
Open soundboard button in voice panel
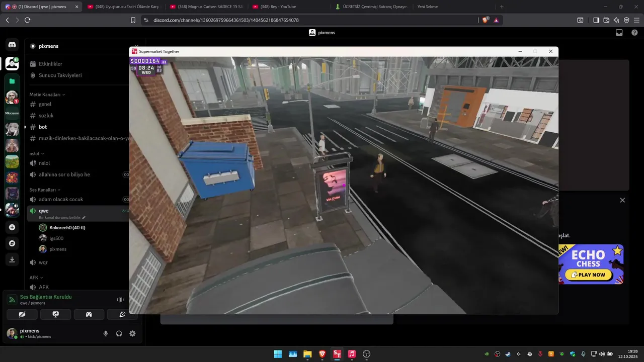122,314
